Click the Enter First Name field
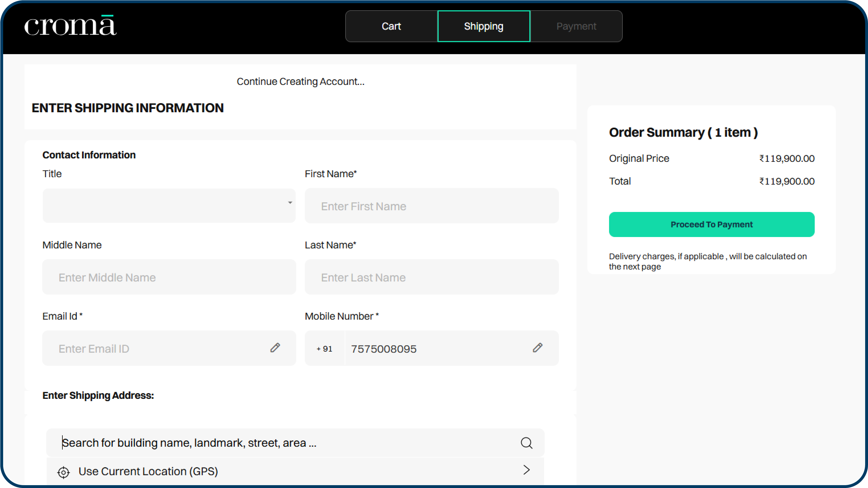This screenshot has height=488, width=868. point(431,206)
